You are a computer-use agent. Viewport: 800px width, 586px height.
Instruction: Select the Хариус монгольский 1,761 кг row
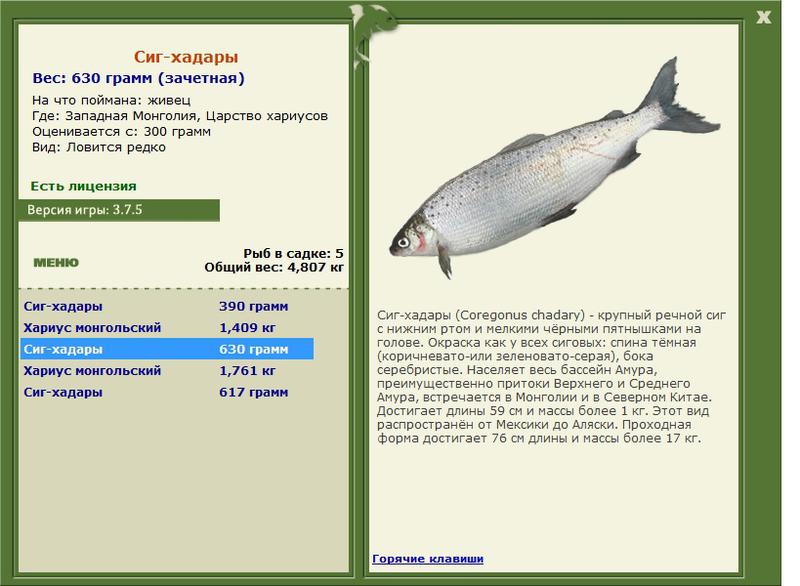point(167,370)
